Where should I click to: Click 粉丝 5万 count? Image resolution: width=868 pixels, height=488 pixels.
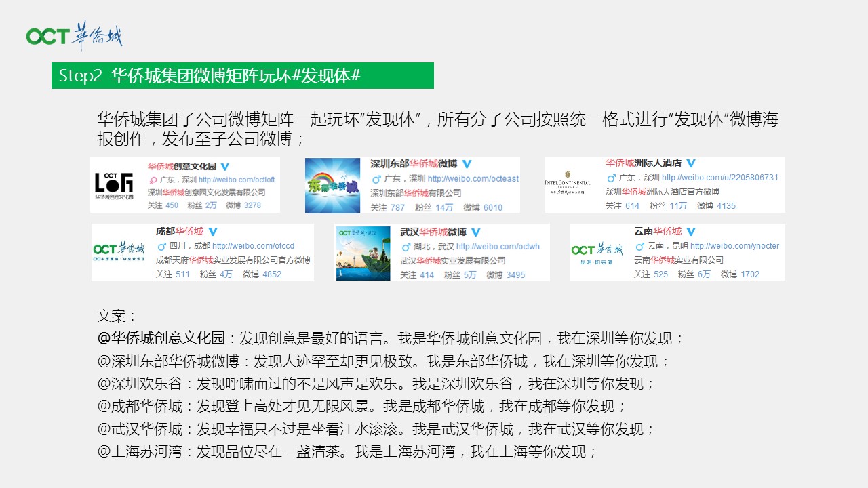point(460,275)
